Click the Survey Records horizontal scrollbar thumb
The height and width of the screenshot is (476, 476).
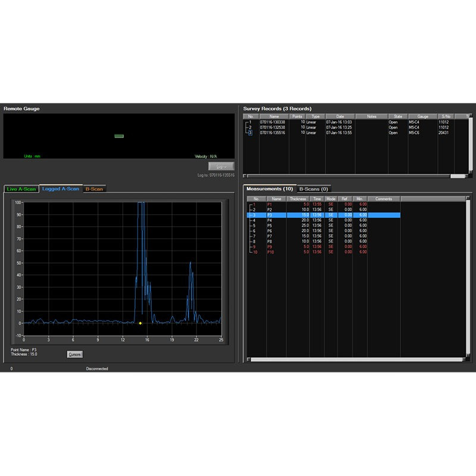point(457,176)
